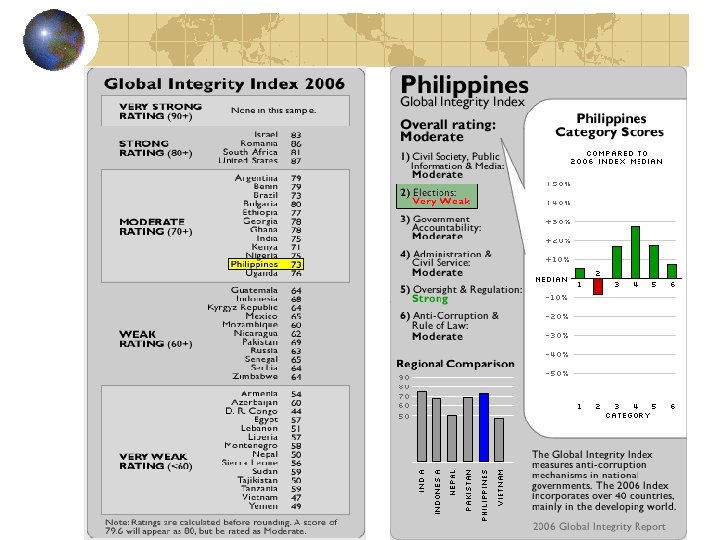Click the Brazil row
The image size is (720, 540).
[277, 195]
